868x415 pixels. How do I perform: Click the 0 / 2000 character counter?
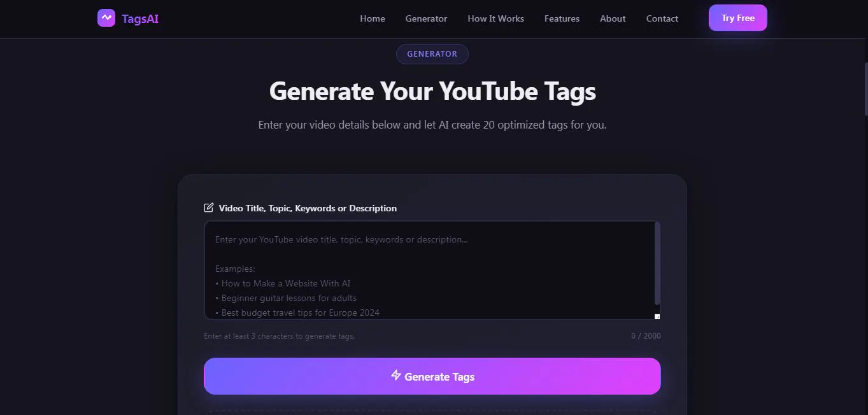coord(646,336)
